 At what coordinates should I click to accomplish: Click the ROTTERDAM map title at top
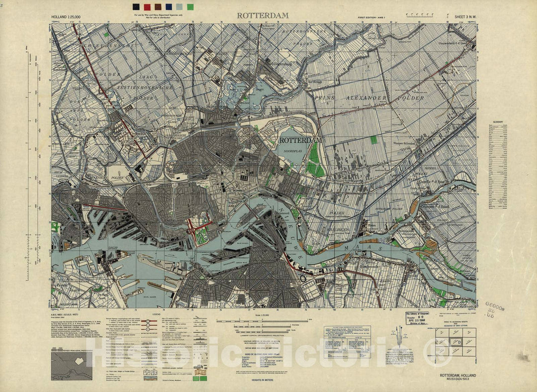[263, 15]
